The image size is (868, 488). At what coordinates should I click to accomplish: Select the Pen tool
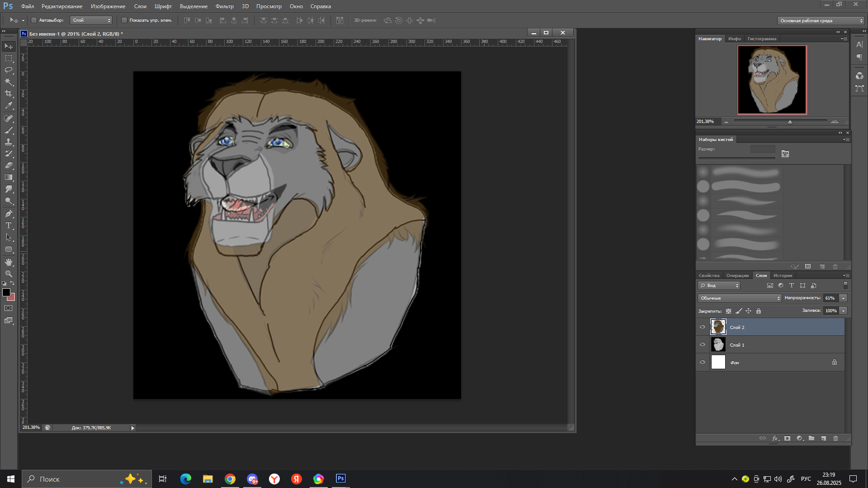(9, 214)
